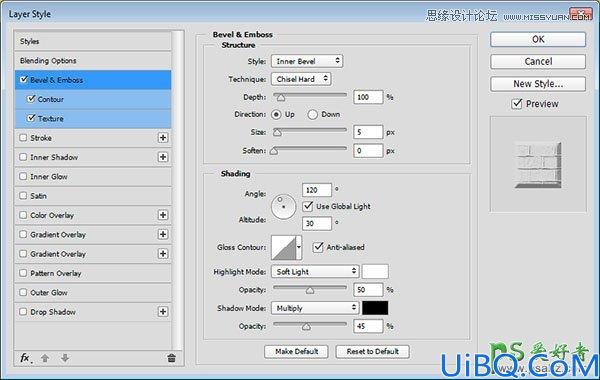Select the Up direction radio button
Screen dimensions: 600x380
coord(276,114)
